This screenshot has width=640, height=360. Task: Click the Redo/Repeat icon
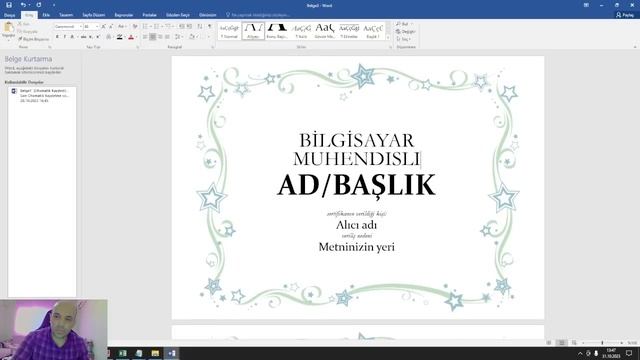tap(39, 5)
